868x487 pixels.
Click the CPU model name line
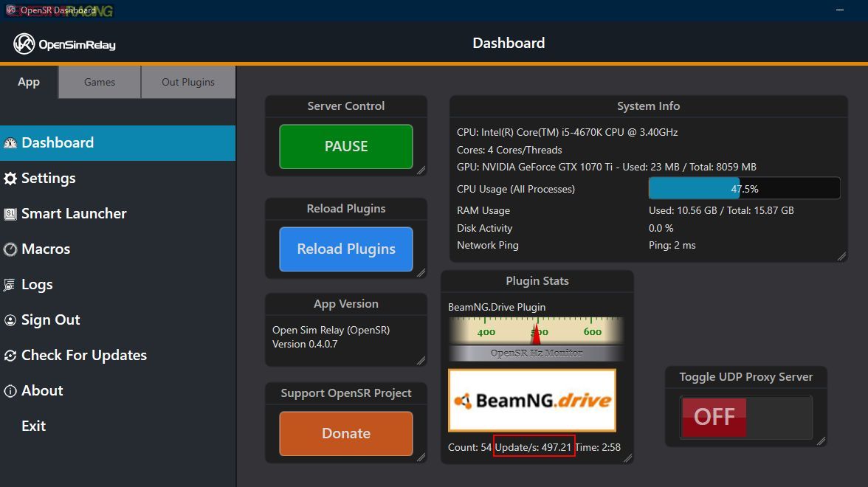pos(567,132)
